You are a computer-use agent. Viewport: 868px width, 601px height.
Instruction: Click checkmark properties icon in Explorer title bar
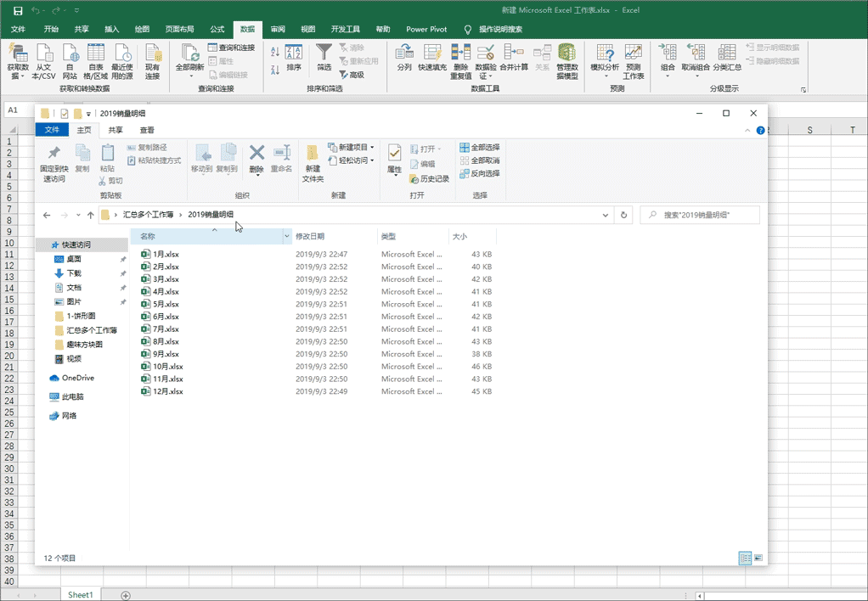tap(65, 114)
